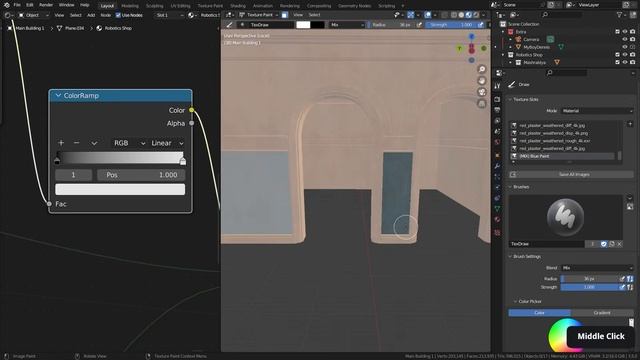The width and height of the screenshot is (640, 360).
Task: Select the white color stop on the ramp
Action: tap(183, 161)
